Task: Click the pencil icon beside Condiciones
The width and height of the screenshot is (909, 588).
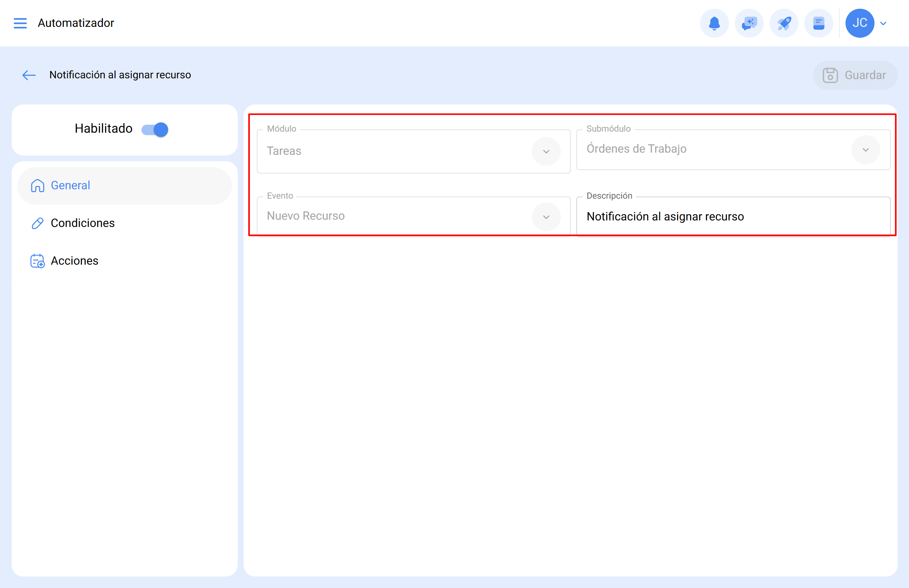Action: pos(37,223)
